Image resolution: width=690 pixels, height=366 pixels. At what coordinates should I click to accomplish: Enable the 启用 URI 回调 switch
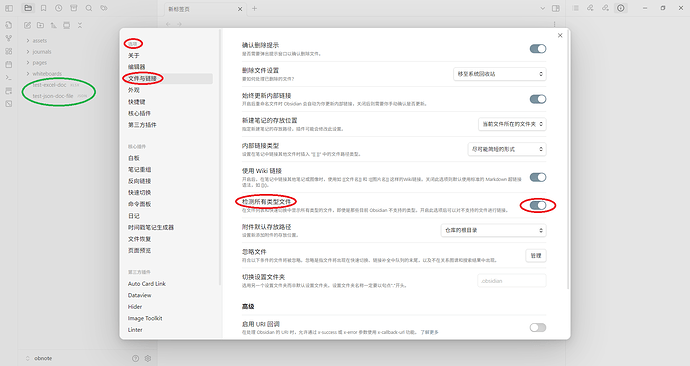click(538, 328)
